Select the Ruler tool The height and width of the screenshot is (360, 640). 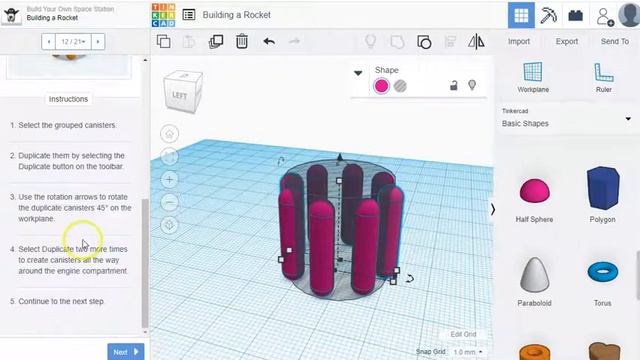tap(603, 77)
